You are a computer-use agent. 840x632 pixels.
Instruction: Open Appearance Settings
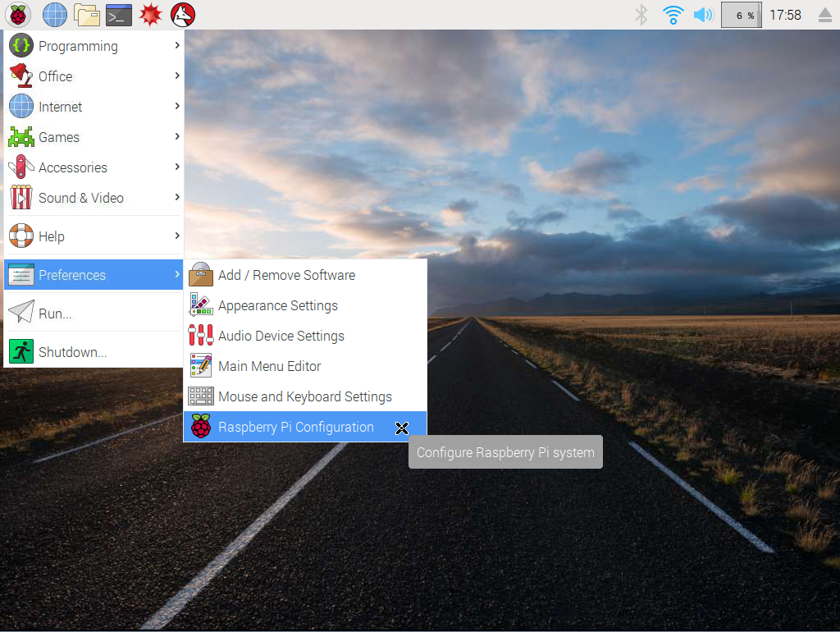tap(277, 305)
